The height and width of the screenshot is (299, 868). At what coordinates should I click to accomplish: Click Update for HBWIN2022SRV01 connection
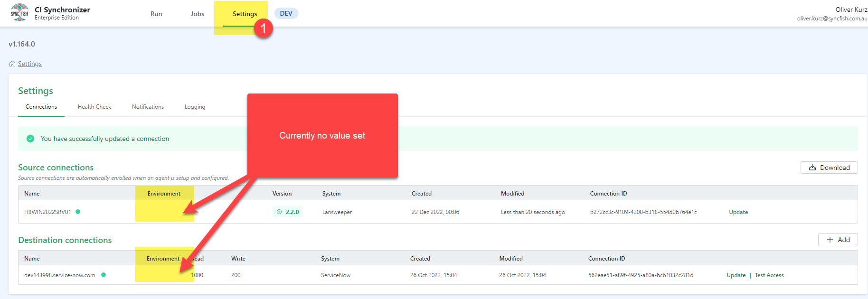click(x=738, y=212)
